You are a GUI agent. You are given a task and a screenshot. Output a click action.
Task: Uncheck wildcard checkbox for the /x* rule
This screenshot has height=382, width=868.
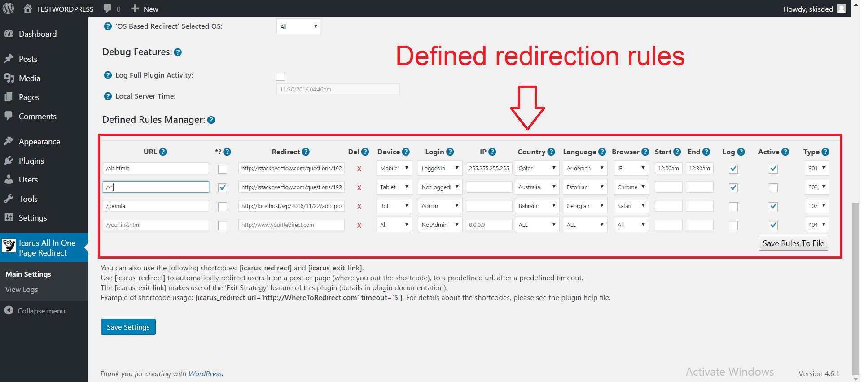(x=222, y=188)
